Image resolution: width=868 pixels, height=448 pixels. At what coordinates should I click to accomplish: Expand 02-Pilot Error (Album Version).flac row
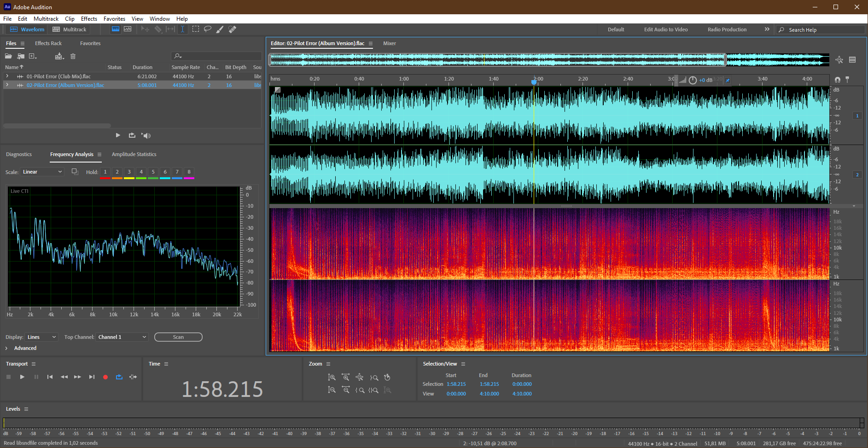pos(7,85)
